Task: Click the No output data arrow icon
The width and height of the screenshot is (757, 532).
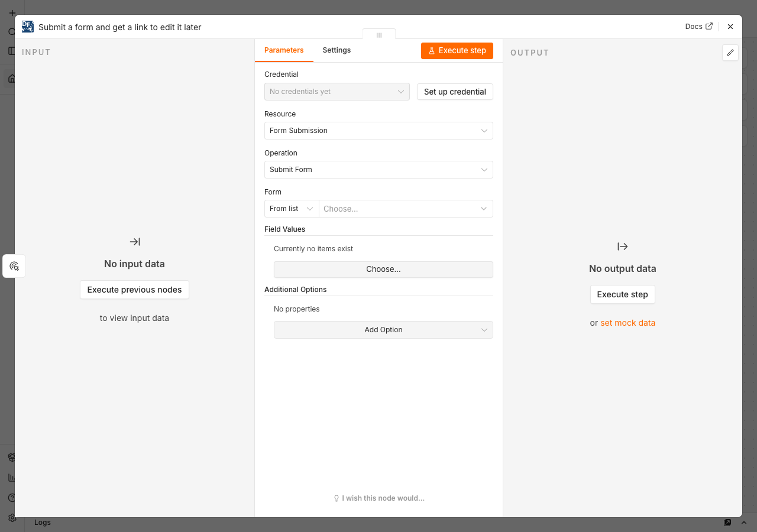Action: pos(622,246)
